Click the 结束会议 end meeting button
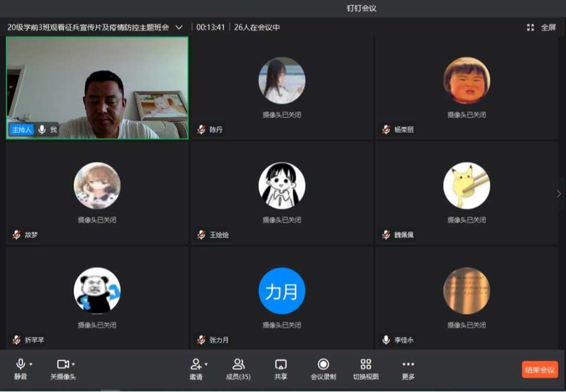This screenshot has height=392, width=566. coord(539,370)
